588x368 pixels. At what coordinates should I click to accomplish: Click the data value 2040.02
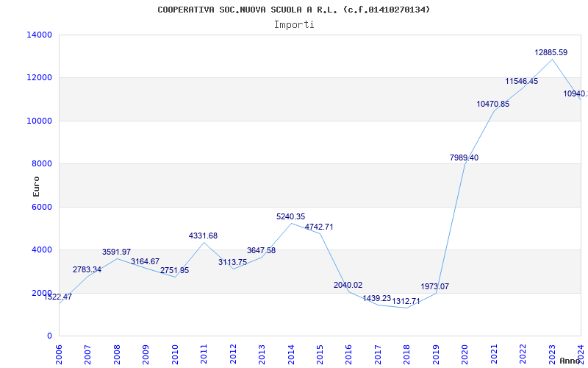click(348, 285)
